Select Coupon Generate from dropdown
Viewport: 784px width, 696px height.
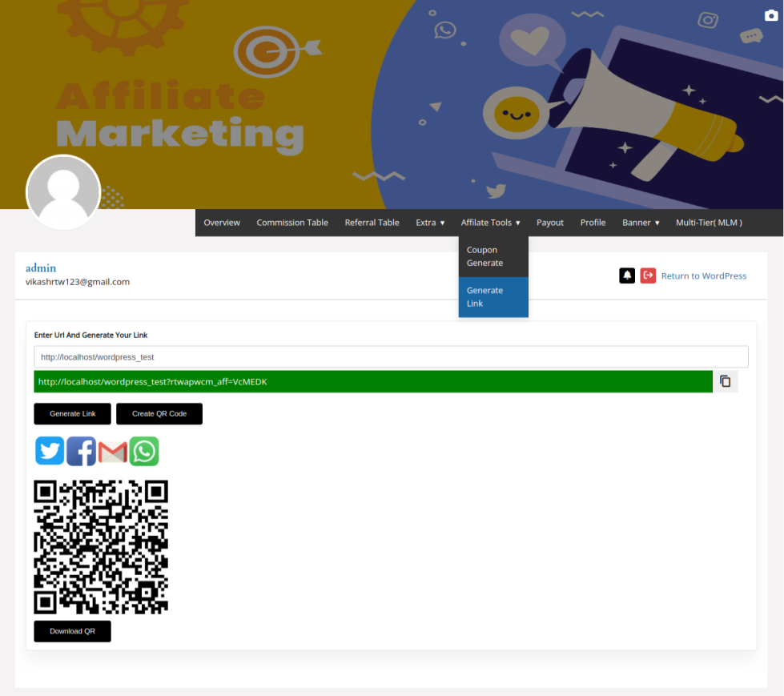click(x=493, y=256)
